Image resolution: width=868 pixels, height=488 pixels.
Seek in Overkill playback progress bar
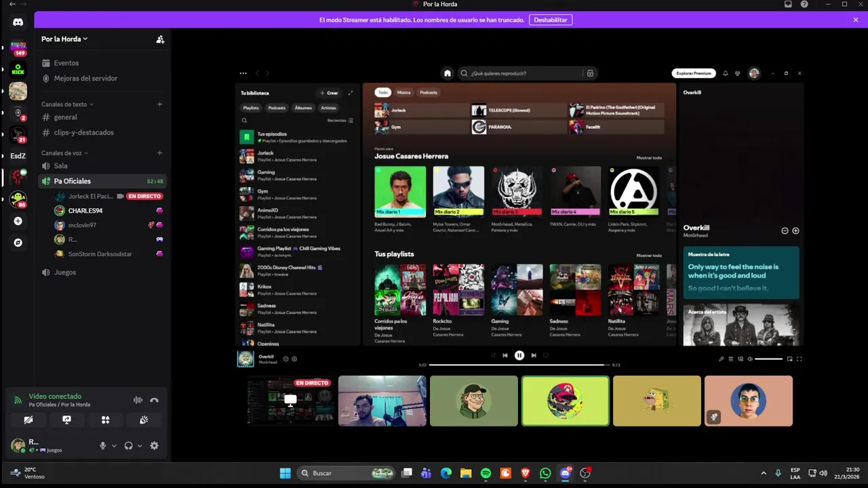point(519,365)
